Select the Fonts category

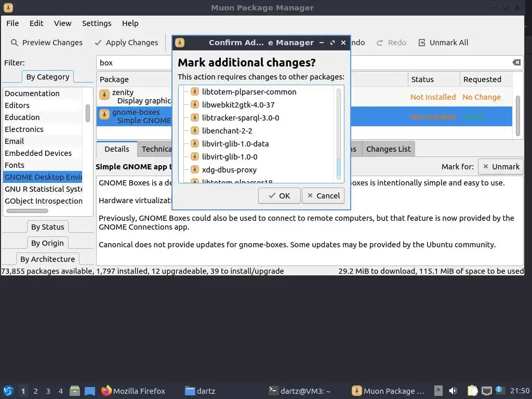pos(43,165)
